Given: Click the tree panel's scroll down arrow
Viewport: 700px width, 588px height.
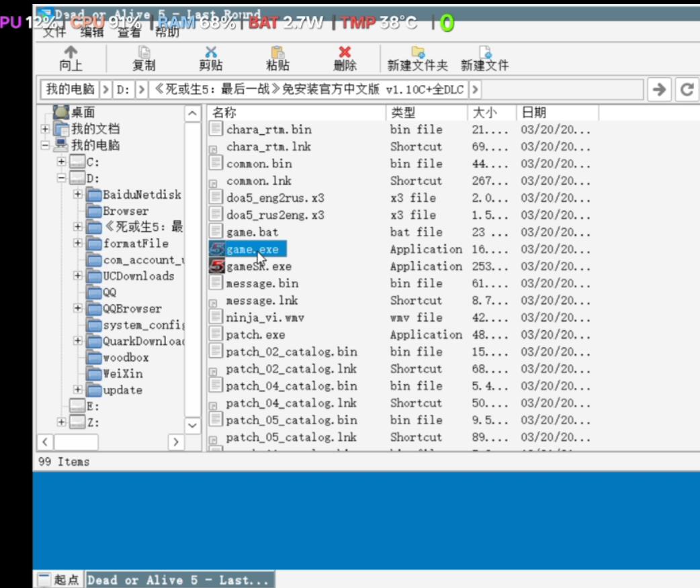Looking at the screenshot, I should [192, 426].
